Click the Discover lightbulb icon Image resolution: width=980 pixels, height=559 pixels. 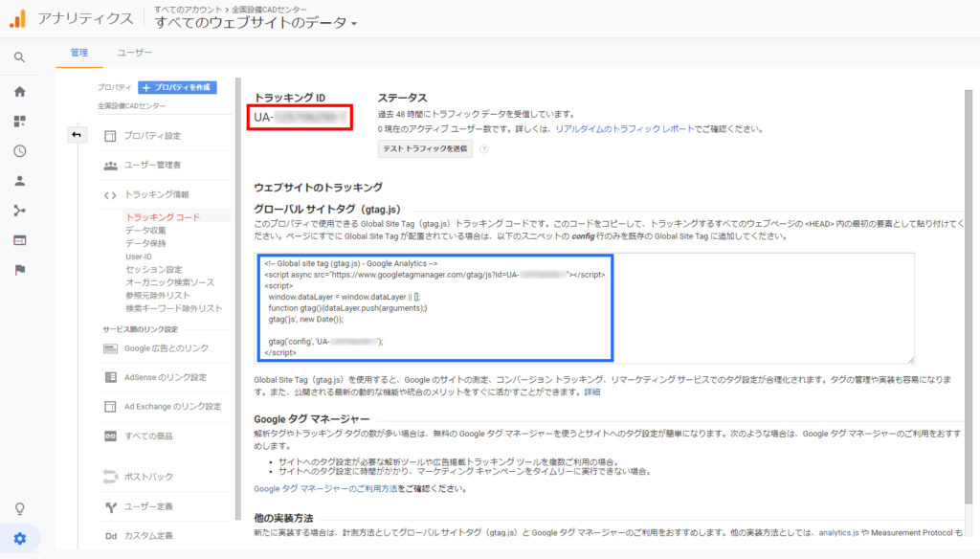pos(19,508)
